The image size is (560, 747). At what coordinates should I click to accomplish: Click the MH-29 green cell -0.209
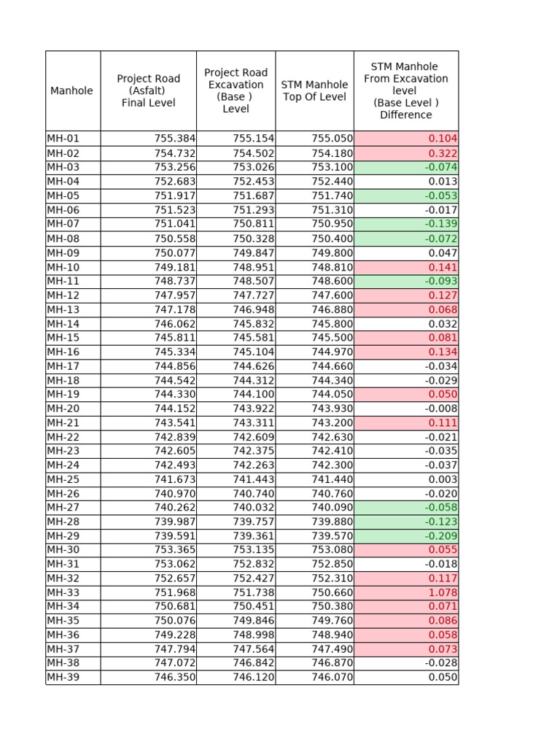click(406, 536)
